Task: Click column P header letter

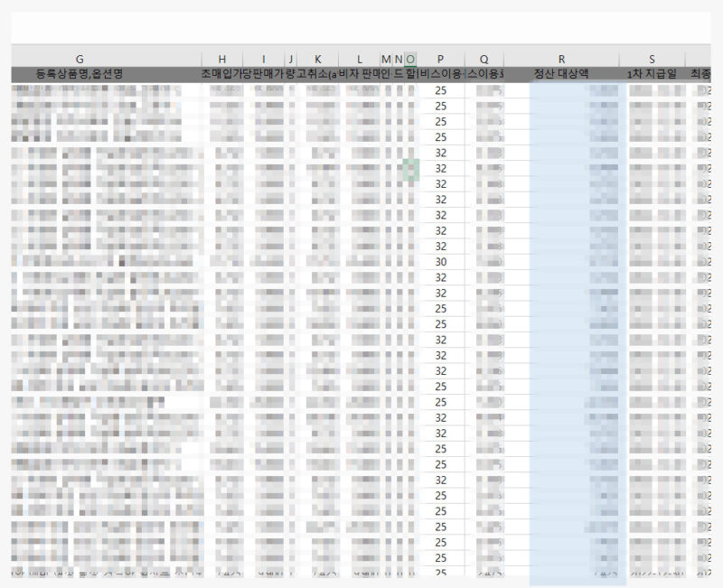Action: click(x=441, y=59)
